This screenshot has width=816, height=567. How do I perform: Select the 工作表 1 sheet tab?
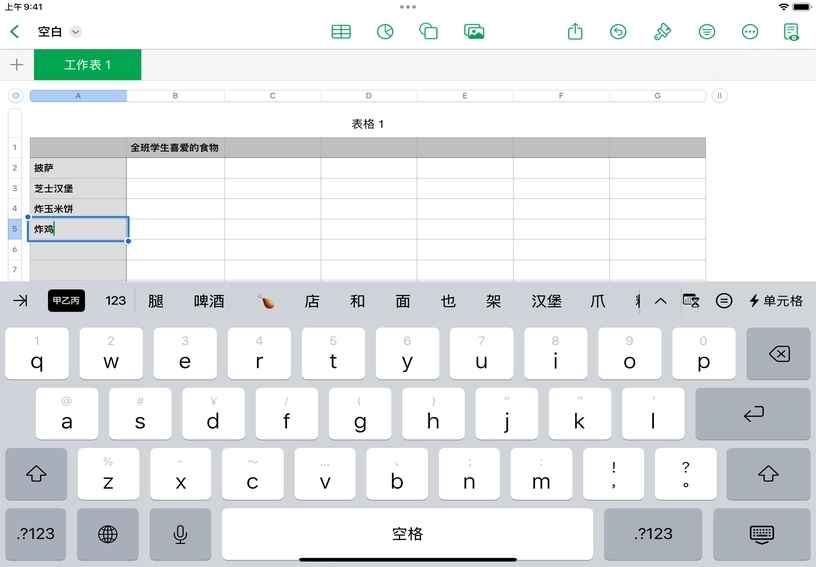pos(87,65)
